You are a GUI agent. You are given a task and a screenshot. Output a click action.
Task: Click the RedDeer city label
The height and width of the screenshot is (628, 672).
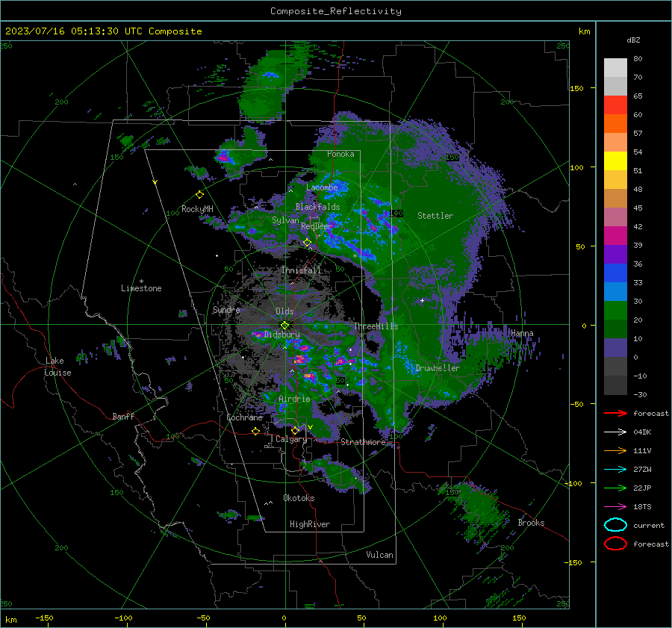tap(317, 226)
